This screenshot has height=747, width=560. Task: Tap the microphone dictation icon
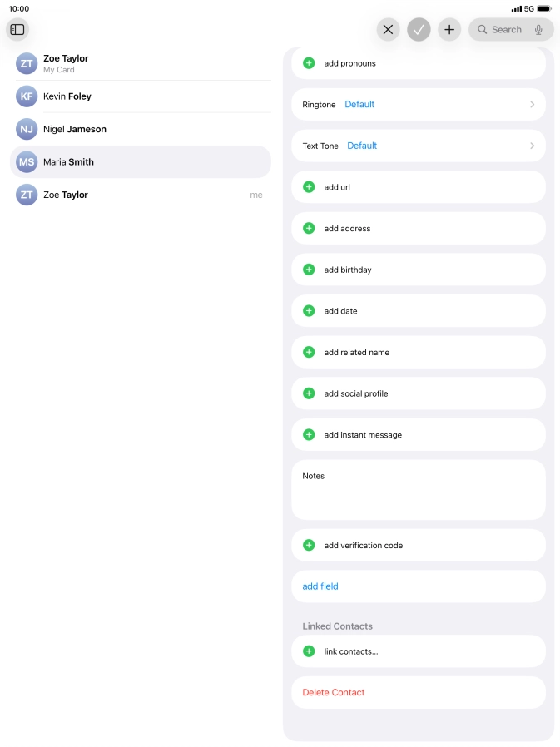538,29
